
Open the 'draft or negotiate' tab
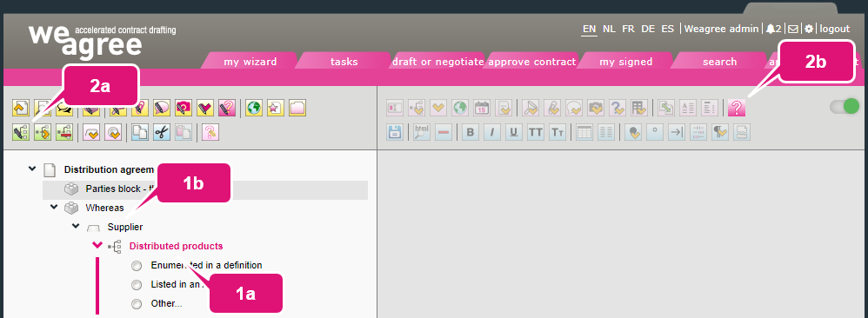tap(437, 62)
